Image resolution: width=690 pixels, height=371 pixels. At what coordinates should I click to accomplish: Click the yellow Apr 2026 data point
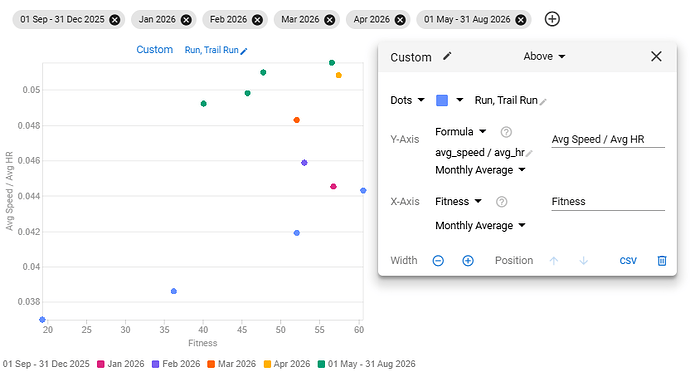point(339,75)
